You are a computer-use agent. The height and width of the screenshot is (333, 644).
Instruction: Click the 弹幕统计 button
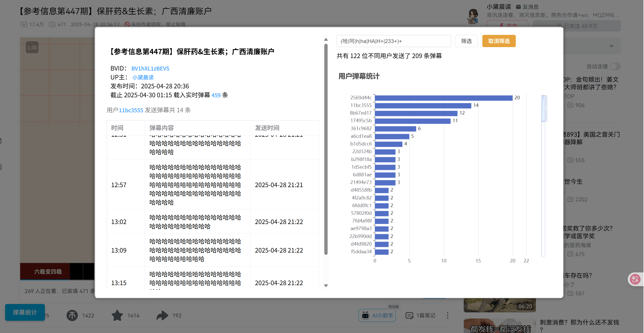[x=25, y=312]
